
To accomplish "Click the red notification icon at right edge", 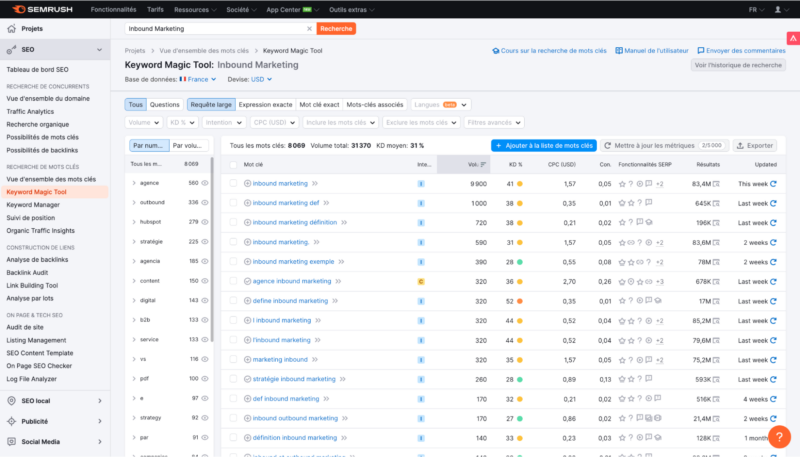I will (x=793, y=38).
